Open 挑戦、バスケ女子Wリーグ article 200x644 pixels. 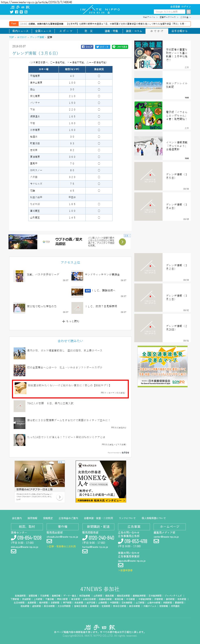tap(43, 275)
